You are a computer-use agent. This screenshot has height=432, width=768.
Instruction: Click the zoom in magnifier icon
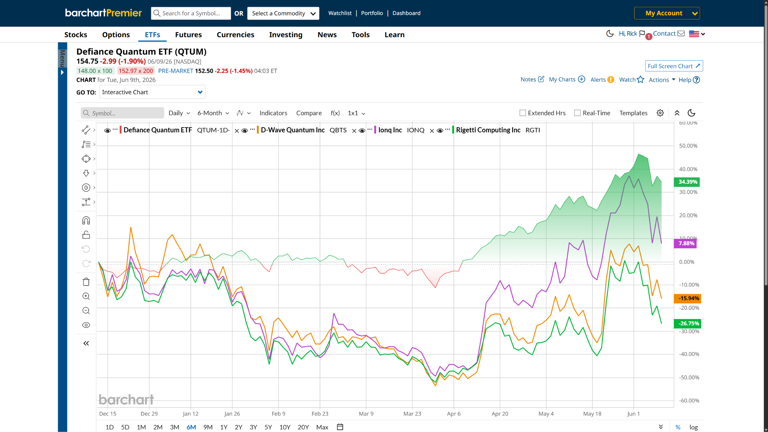[86, 296]
